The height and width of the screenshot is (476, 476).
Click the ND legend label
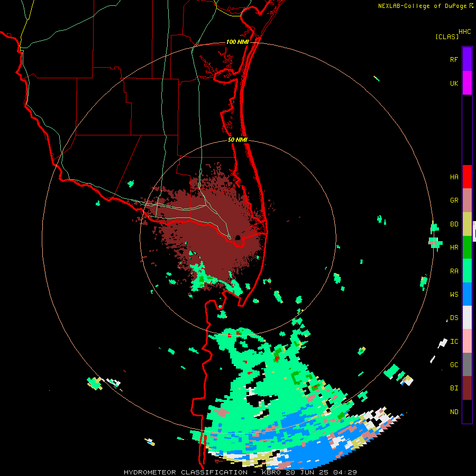coord(454,412)
